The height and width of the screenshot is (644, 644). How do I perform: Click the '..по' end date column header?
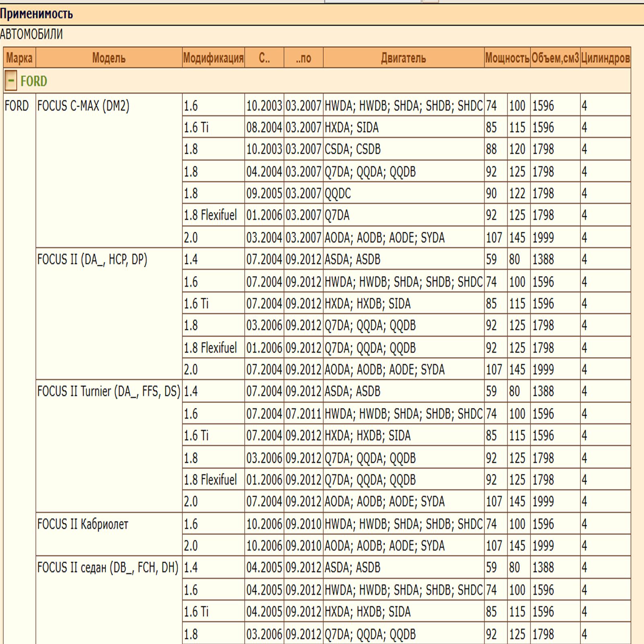[x=303, y=58]
